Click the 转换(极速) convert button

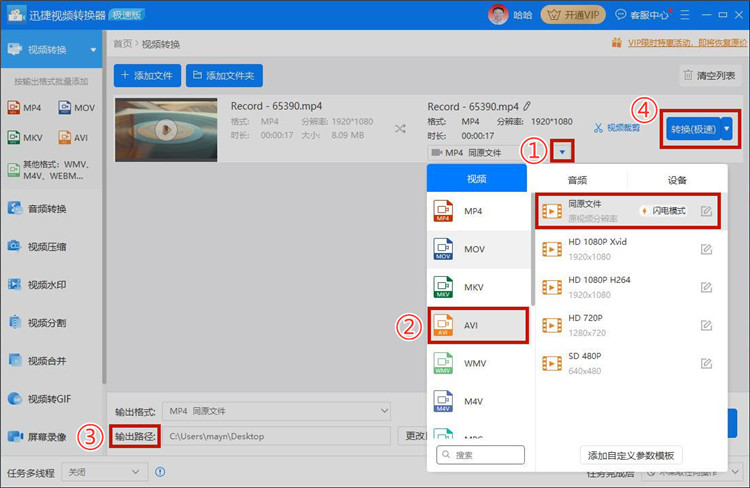pyautogui.click(x=693, y=129)
